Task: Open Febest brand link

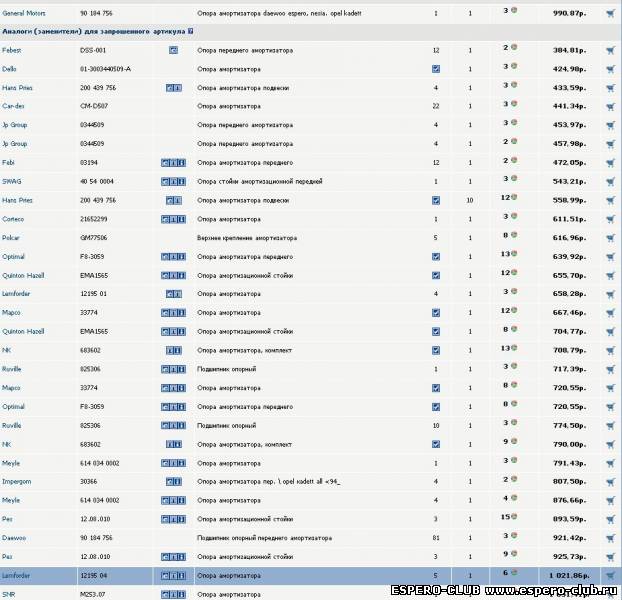Action: (x=12, y=50)
